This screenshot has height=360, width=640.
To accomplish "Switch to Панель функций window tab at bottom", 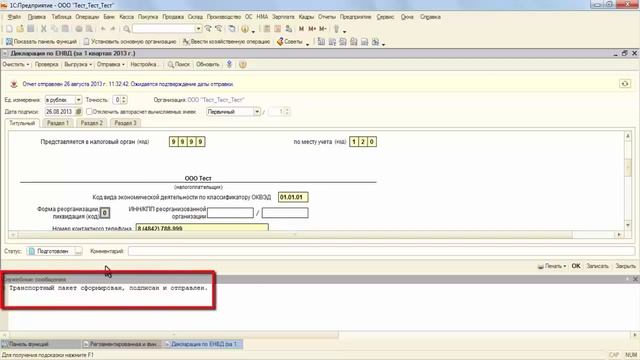I will click(40, 344).
